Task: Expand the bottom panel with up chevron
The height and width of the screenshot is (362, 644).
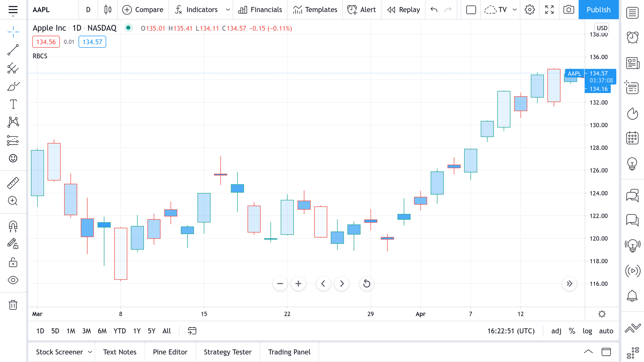Action: pyautogui.click(x=588, y=352)
